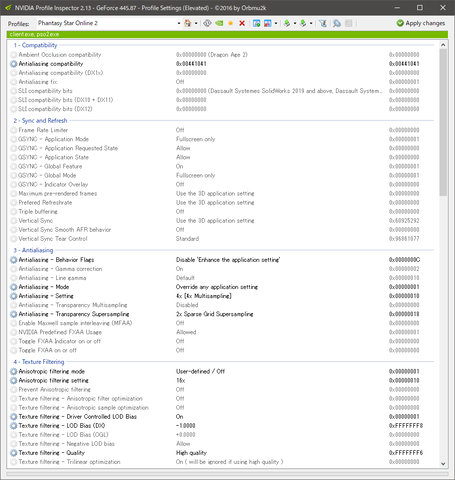Select the Vertical Sync Tear Control row
Viewport: 455px width, 480px height.
[222, 239]
